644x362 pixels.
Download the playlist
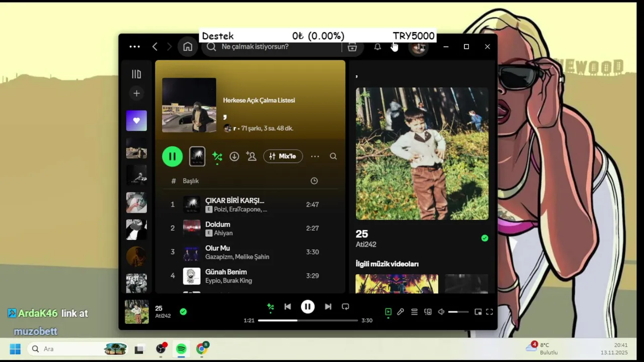pyautogui.click(x=234, y=156)
